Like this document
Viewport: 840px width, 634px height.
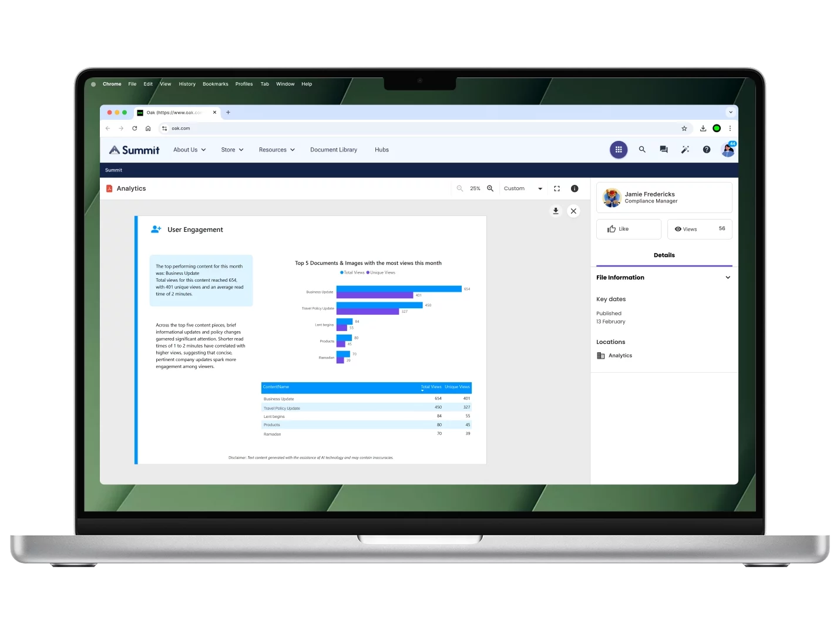point(628,229)
